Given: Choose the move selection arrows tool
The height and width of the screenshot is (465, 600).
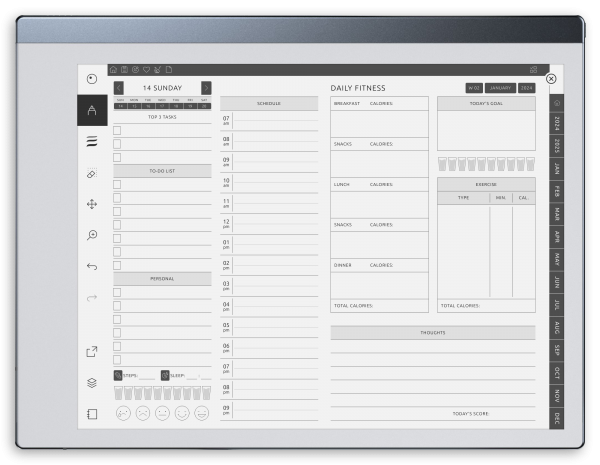Looking at the screenshot, I should click(92, 204).
